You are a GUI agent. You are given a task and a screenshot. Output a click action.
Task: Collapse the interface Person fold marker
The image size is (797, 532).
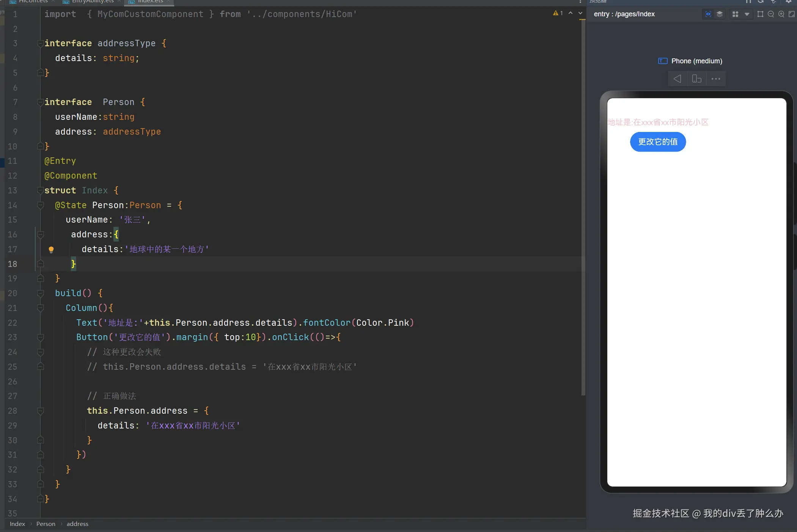click(x=40, y=102)
